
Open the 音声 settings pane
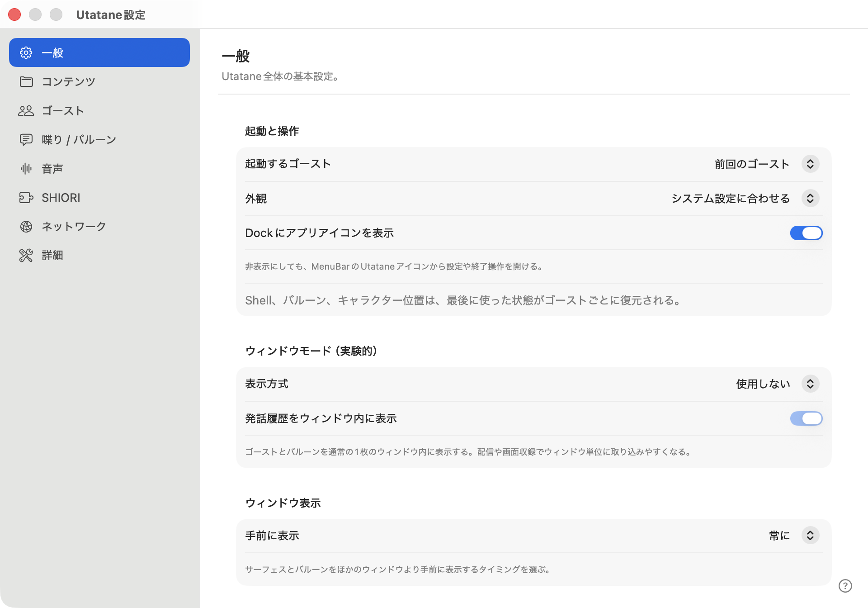tap(99, 169)
